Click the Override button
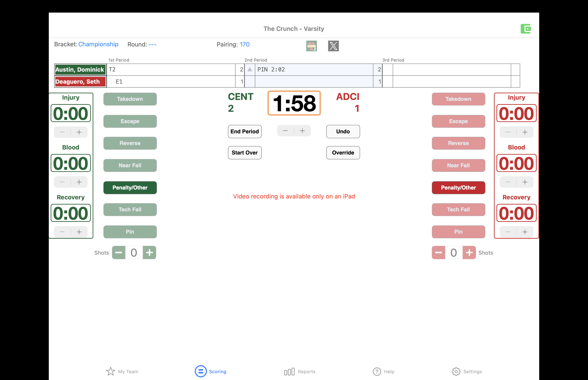Image resolution: width=588 pixels, height=380 pixels. [x=343, y=153]
